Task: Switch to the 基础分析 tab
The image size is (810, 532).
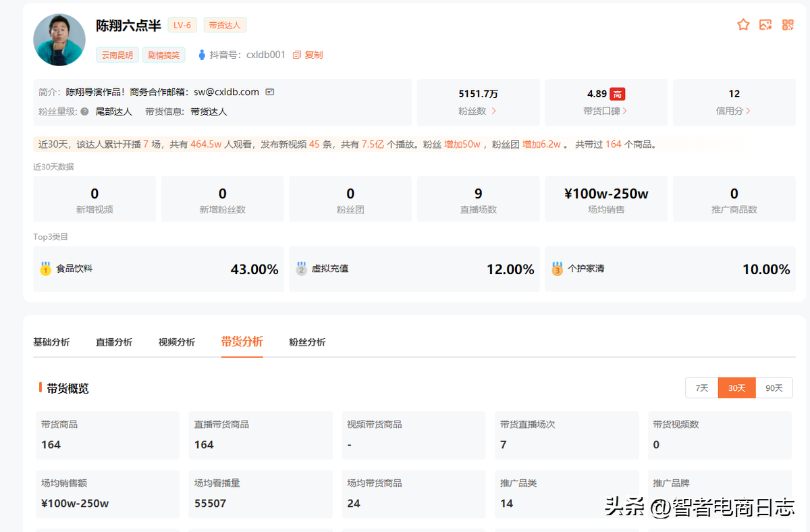Action: tap(51, 342)
